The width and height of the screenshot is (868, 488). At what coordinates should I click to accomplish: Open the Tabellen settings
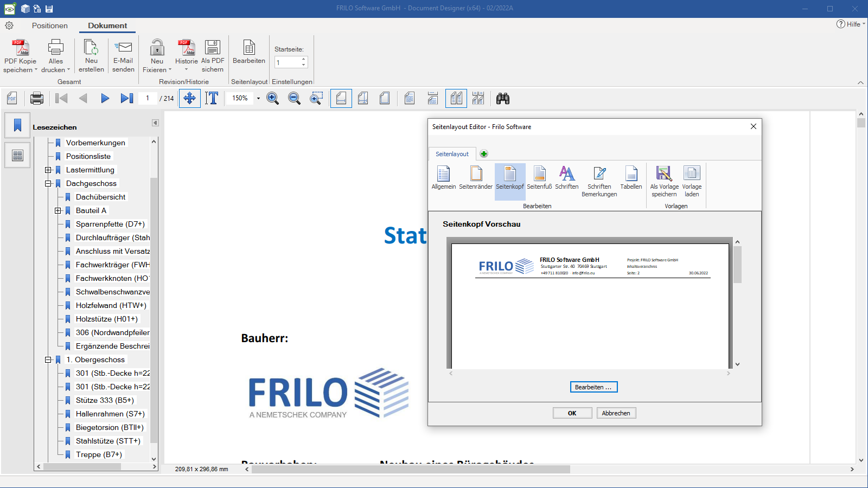pyautogui.click(x=631, y=178)
